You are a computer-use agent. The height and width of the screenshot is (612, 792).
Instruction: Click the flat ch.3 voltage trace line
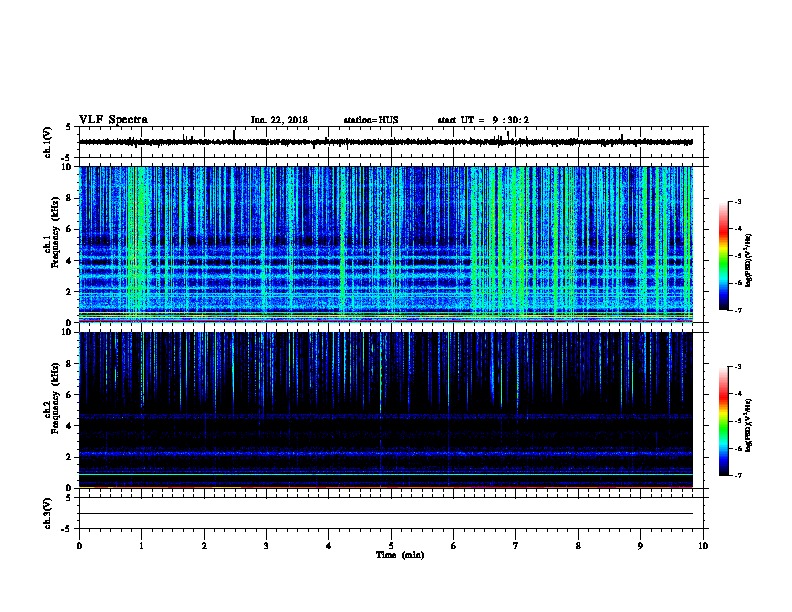386,514
